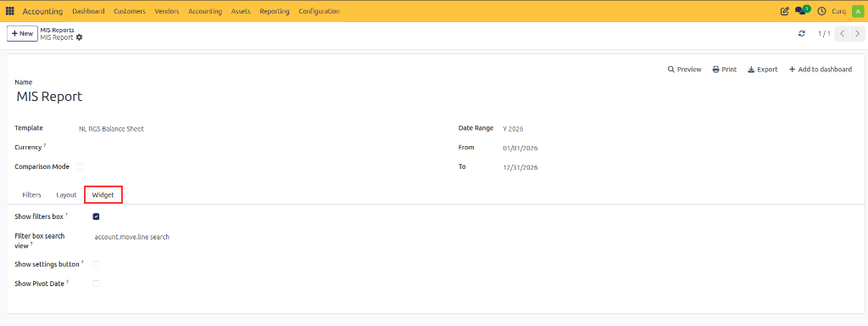The width and height of the screenshot is (868, 326).
Task: Switch to the Layout tab
Action: coord(66,195)
